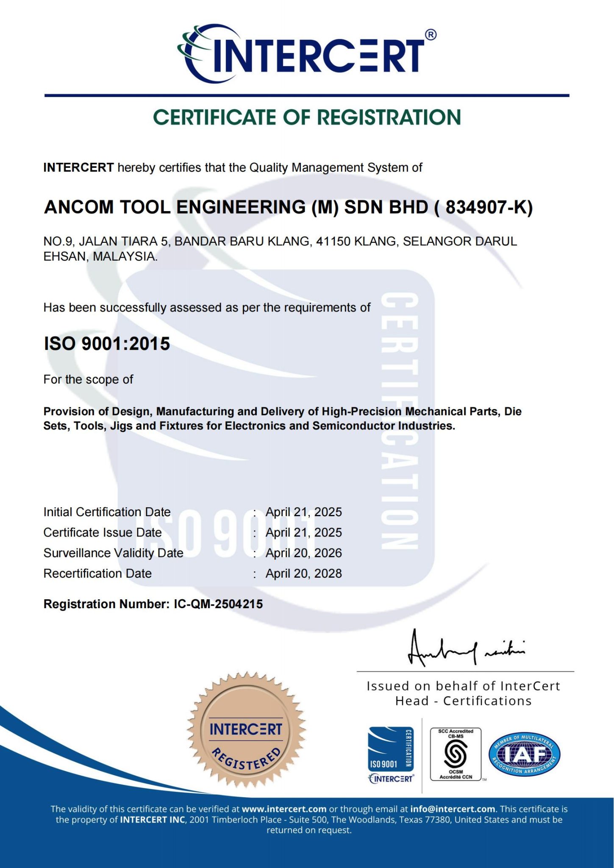Click the Registration Number IC-QM-2504215
The width and height of the screenshot is (614, 868).
[x=153, y=604]
